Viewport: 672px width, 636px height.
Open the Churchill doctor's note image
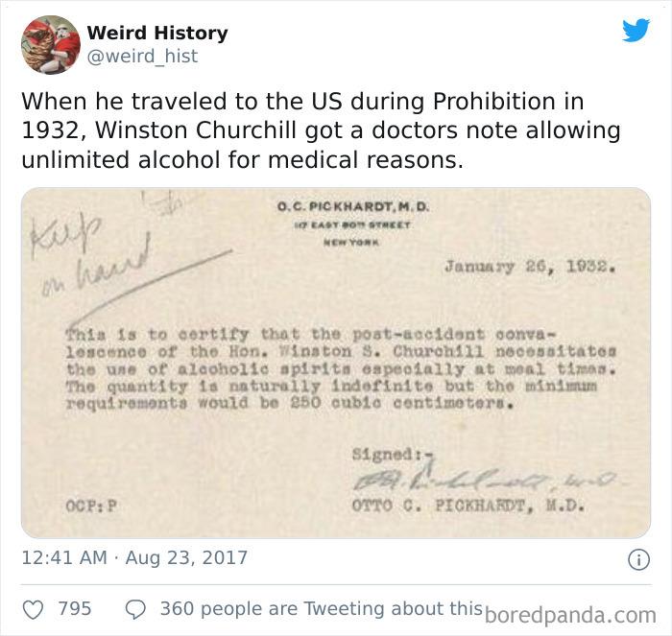336,363
